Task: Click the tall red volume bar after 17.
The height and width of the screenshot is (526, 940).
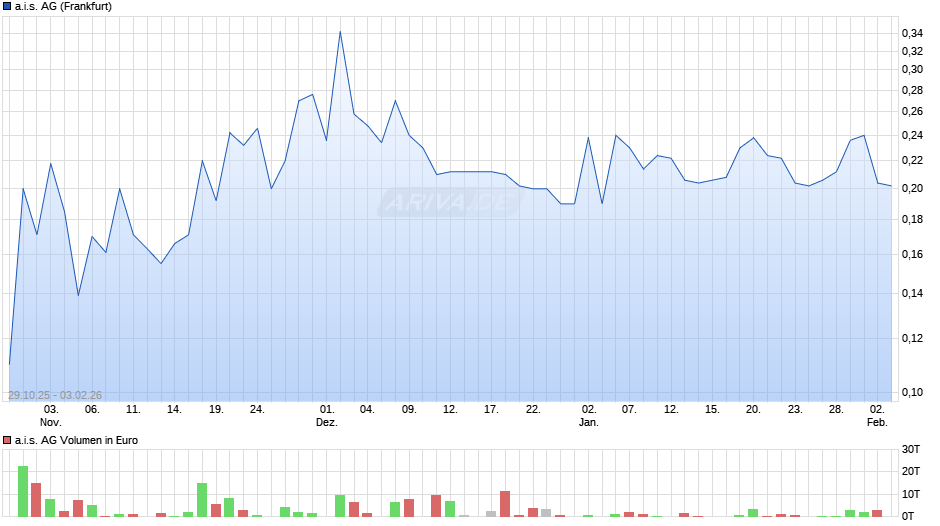Action: (x=505, y=504)
